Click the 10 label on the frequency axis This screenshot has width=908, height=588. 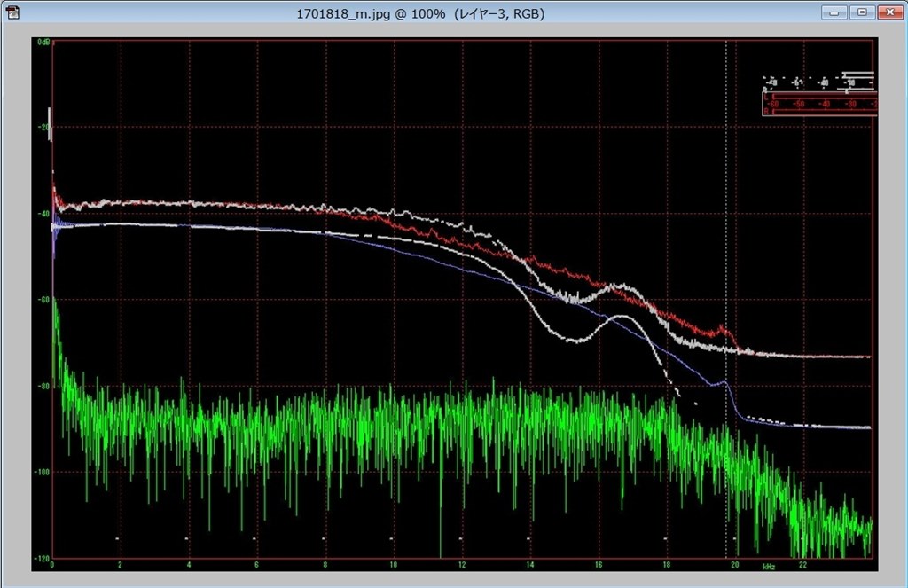point(393,565)
